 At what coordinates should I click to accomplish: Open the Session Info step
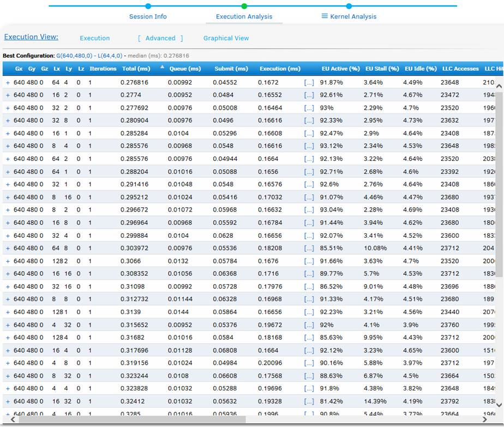point(148,16)
